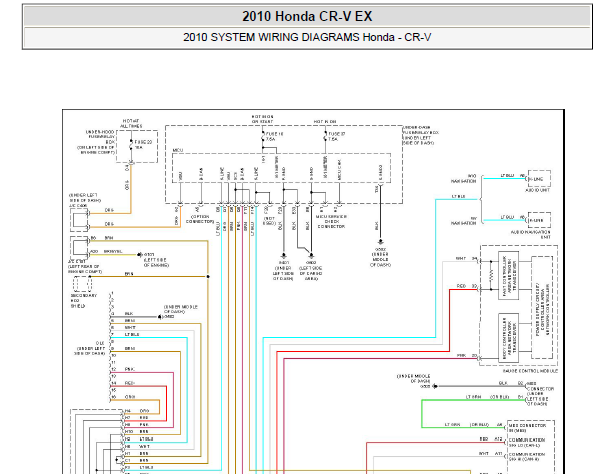The width and height of the screenshot is (605, 474).
Task: Click the 'AUDIO NAVIGATION UNIT' label
Action: (x=531, y=235)
